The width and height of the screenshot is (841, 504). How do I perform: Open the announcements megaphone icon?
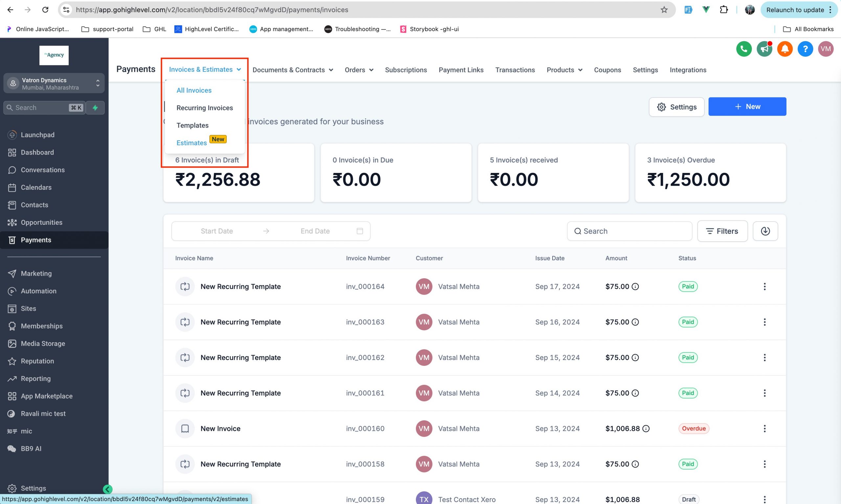(764, 49)
